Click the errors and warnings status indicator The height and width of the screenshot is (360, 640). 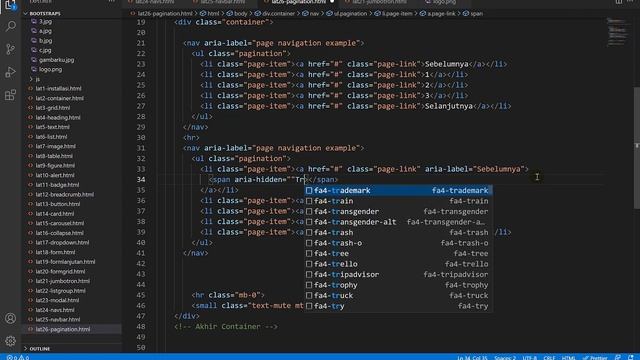tap(18, 357)
